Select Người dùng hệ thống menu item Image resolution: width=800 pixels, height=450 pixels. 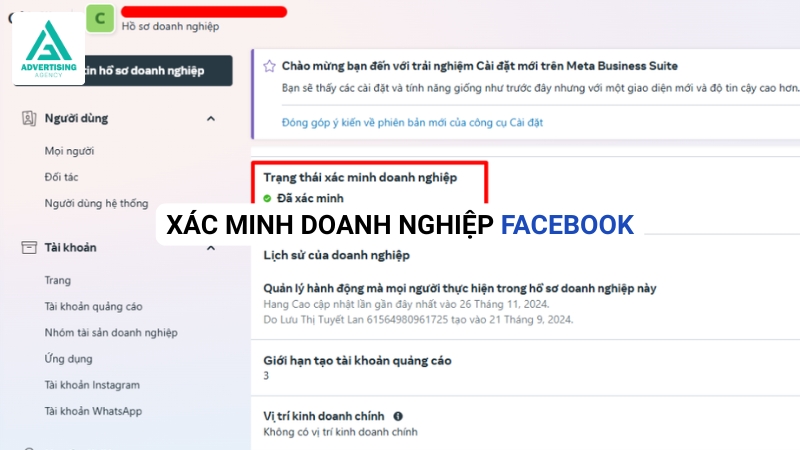point(96,203)
